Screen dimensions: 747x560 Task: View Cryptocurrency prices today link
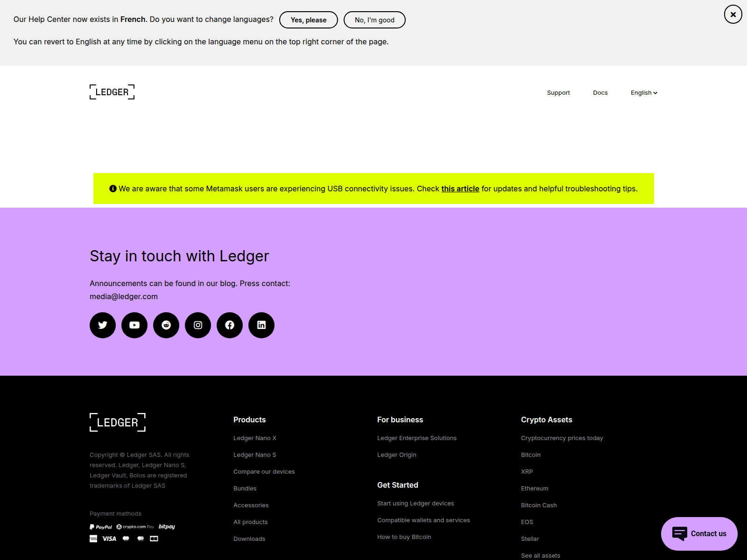pos(562,438)
